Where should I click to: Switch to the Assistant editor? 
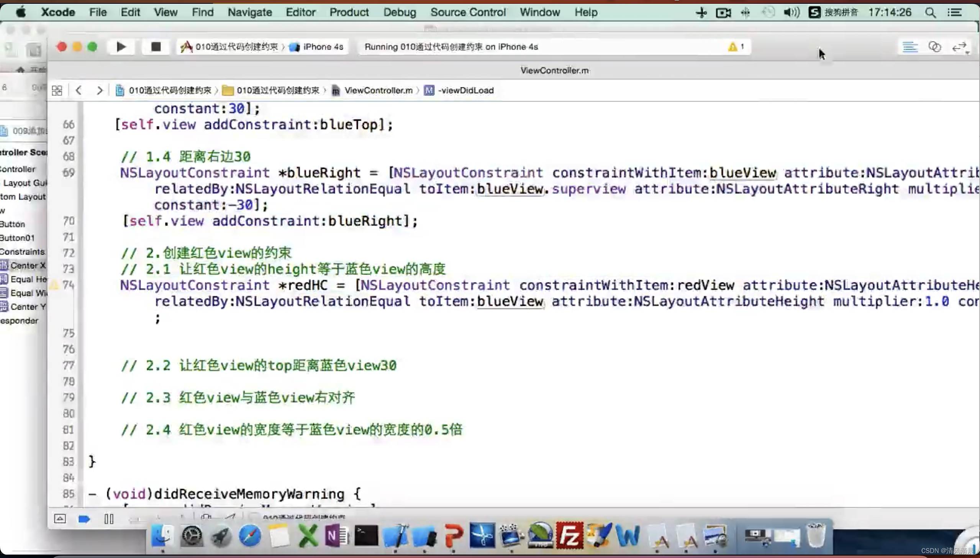[934, 47]
